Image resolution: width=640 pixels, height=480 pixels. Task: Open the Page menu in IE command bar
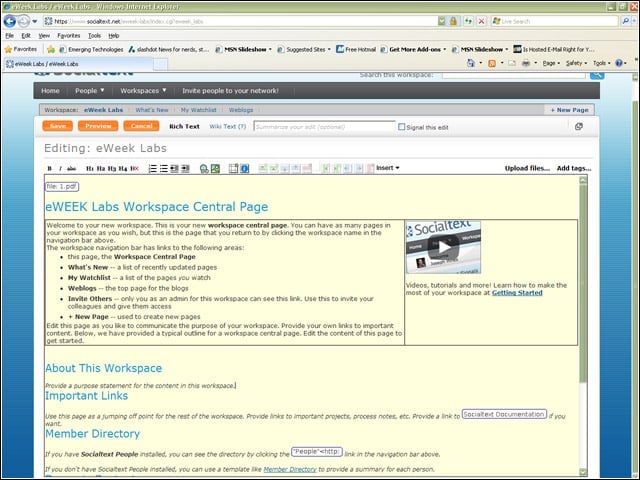pyautogui.click(x=551, y=63)
